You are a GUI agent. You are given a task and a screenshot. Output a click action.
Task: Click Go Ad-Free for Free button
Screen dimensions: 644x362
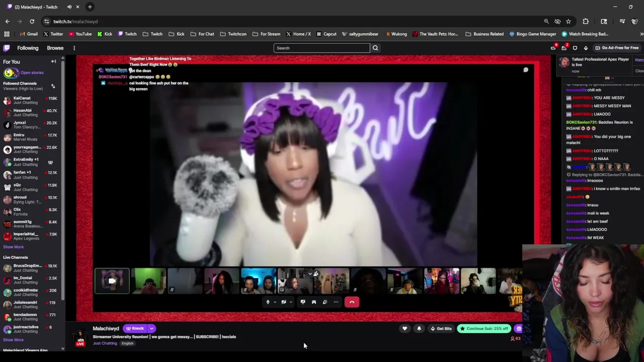click(x=617, y=48)
